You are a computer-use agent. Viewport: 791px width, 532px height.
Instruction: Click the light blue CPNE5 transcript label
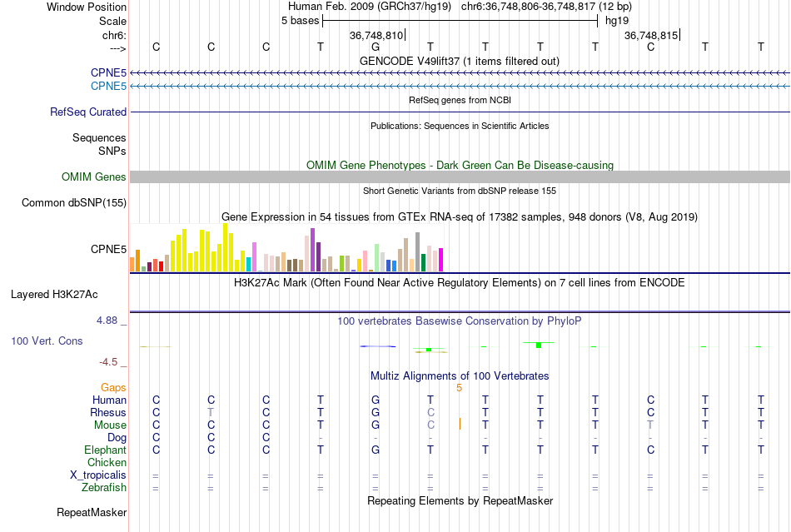[x=108, y=87]
